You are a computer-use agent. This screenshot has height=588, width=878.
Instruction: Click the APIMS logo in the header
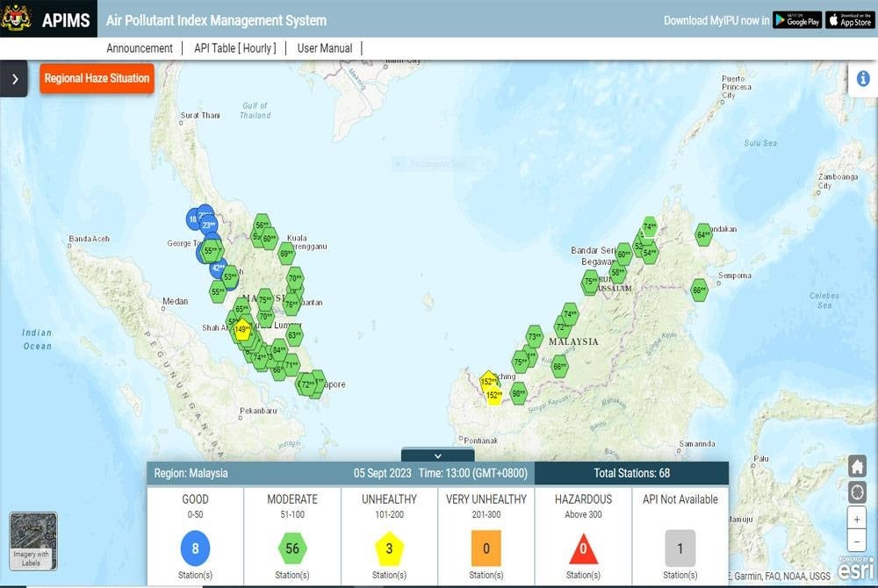(66, 20)
